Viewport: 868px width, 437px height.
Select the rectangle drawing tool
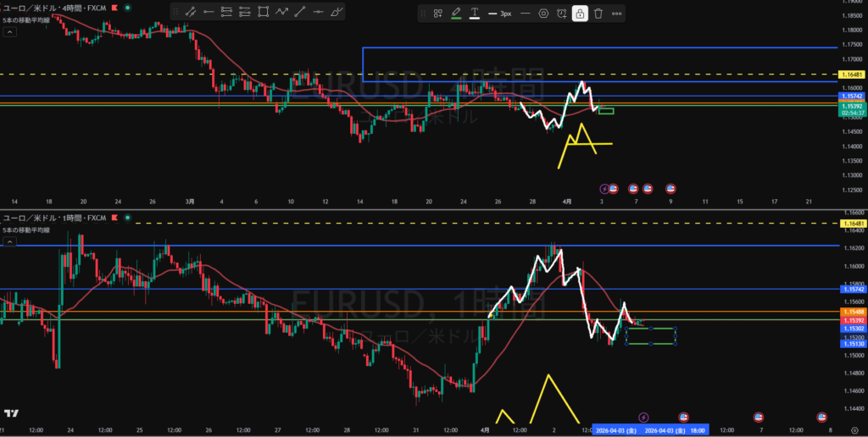coord(264,13)
